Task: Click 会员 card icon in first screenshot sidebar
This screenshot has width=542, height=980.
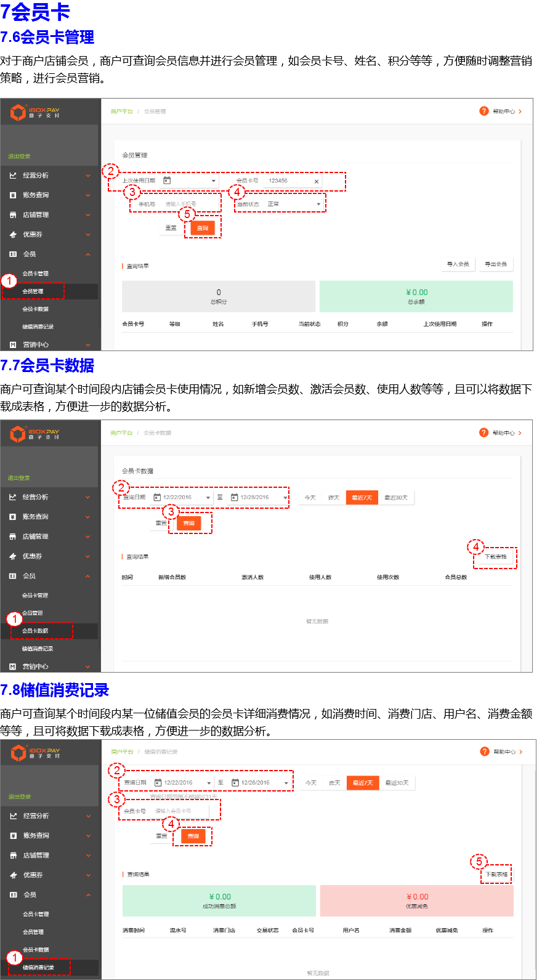Action: (13, 254)
